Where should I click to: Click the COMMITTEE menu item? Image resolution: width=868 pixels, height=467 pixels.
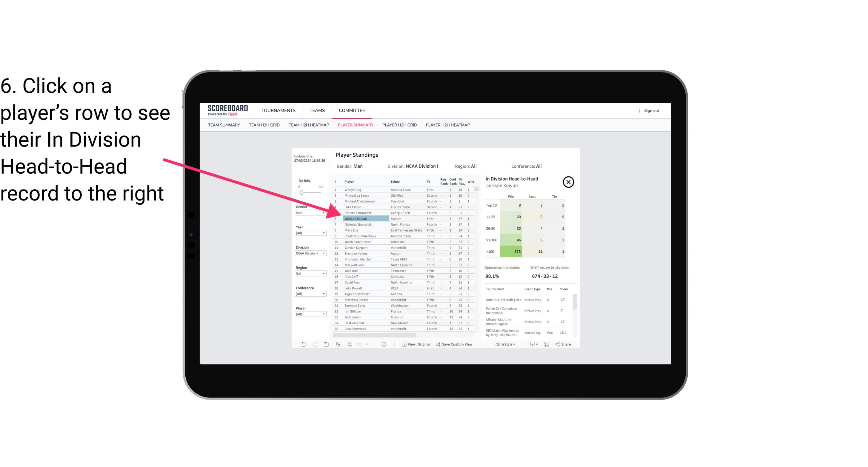pos(352,110)
